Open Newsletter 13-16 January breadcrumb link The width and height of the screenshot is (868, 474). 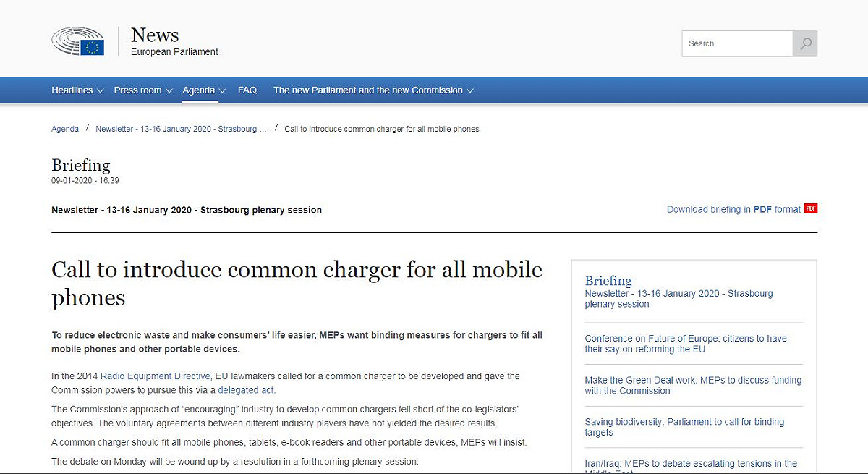tap(181, 129)
